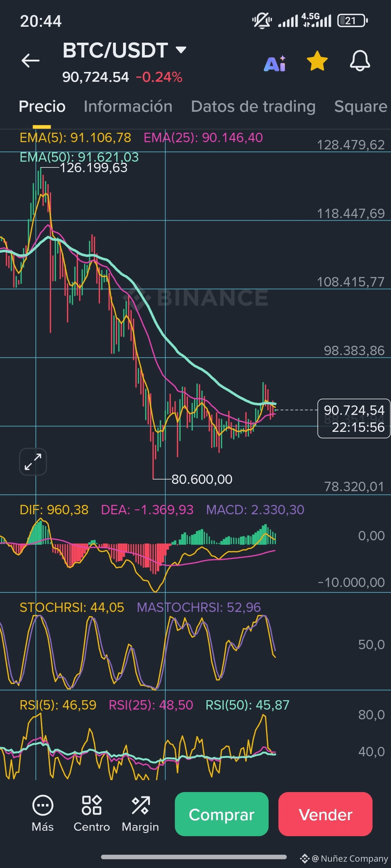Go back with the left arrow
The width and height of the screenshot is (391, 868).
tap(30, 60)
